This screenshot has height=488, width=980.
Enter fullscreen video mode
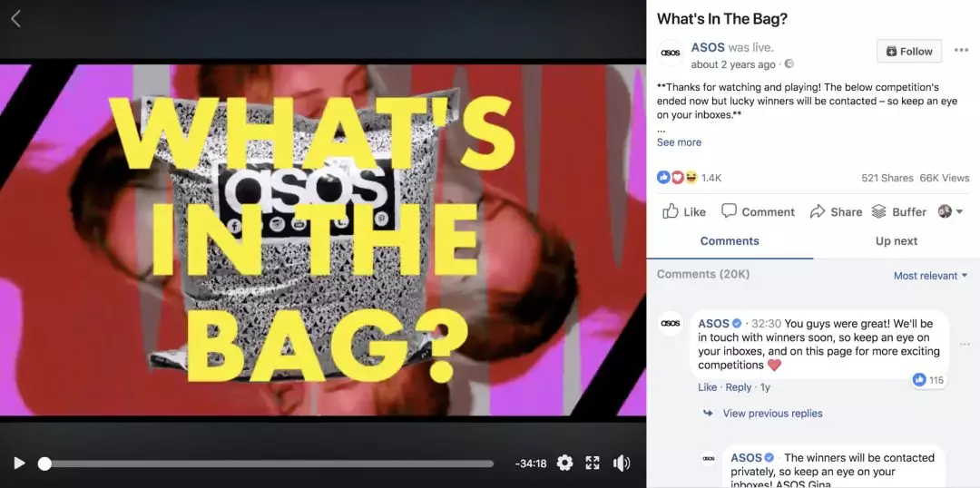[x=592, y=463]
